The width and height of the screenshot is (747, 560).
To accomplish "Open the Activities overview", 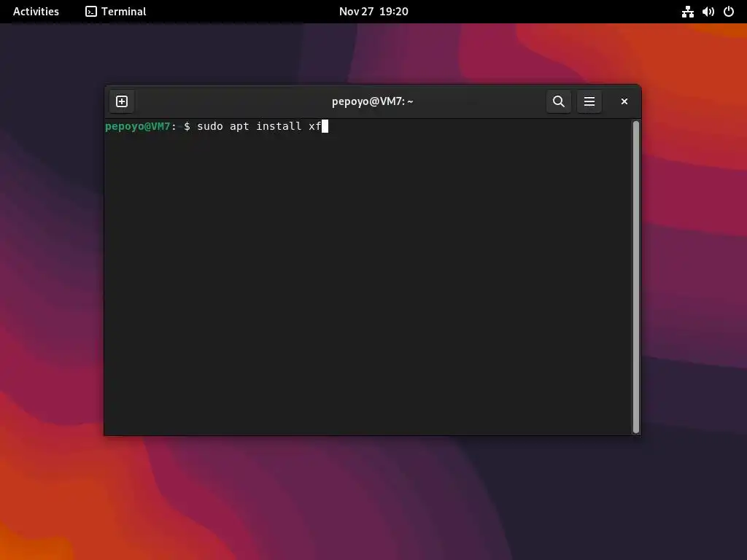I will (36, 12).
